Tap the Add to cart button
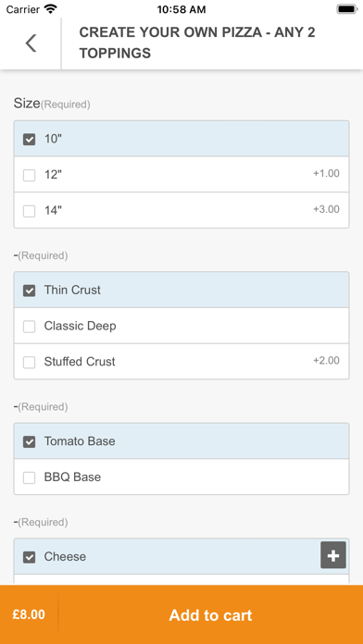The height and width of the screenshot is (644, 363). coord(210,614)
